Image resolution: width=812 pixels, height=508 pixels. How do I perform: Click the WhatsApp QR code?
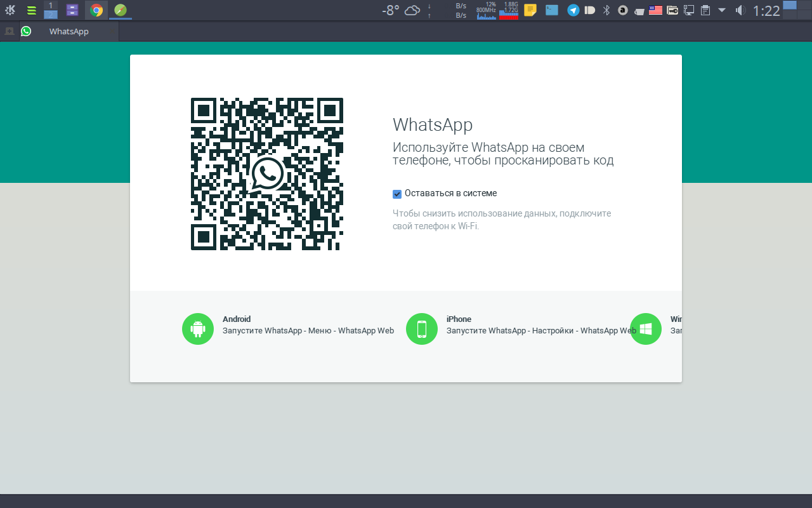pos(267,174)
